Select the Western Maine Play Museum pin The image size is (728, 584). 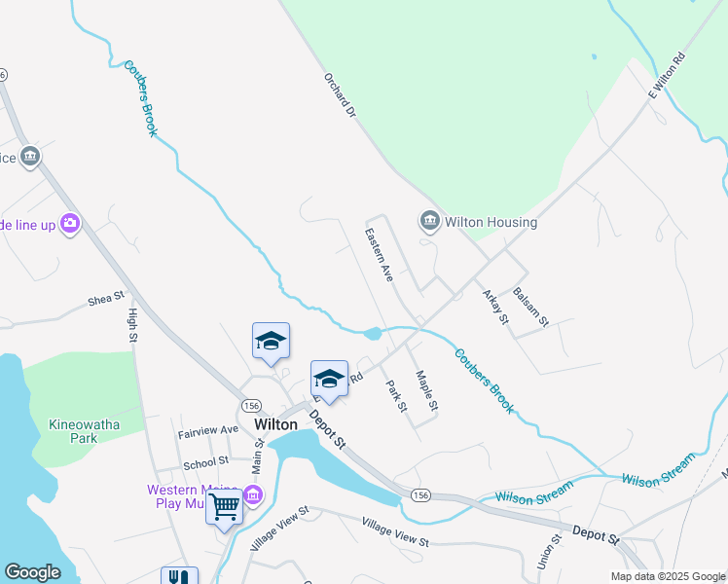coord(253,495)
